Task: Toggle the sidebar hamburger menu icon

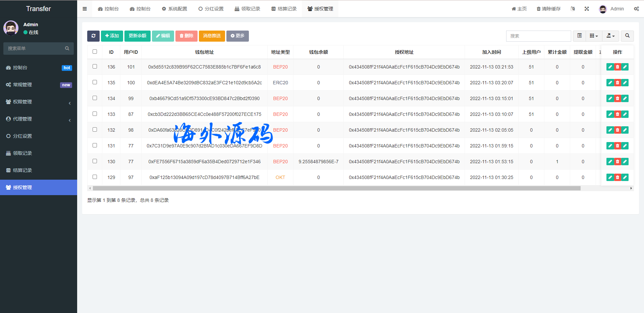Action: click(85, 9)
